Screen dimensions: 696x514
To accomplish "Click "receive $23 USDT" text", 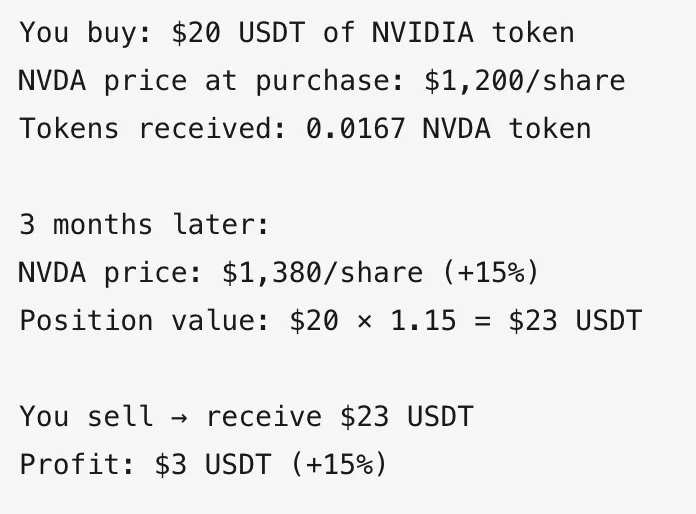I will [x=340, y=416].
